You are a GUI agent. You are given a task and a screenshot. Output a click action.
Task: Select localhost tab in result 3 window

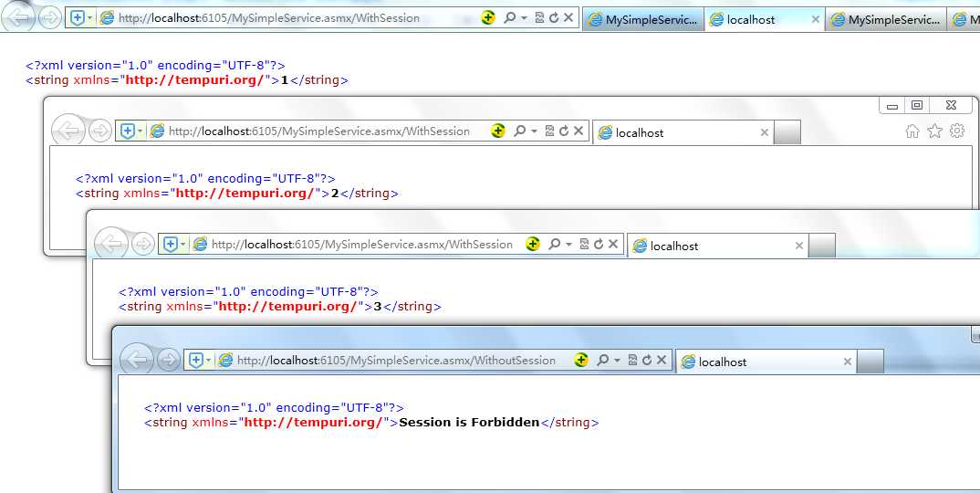[x=717, y=246]
